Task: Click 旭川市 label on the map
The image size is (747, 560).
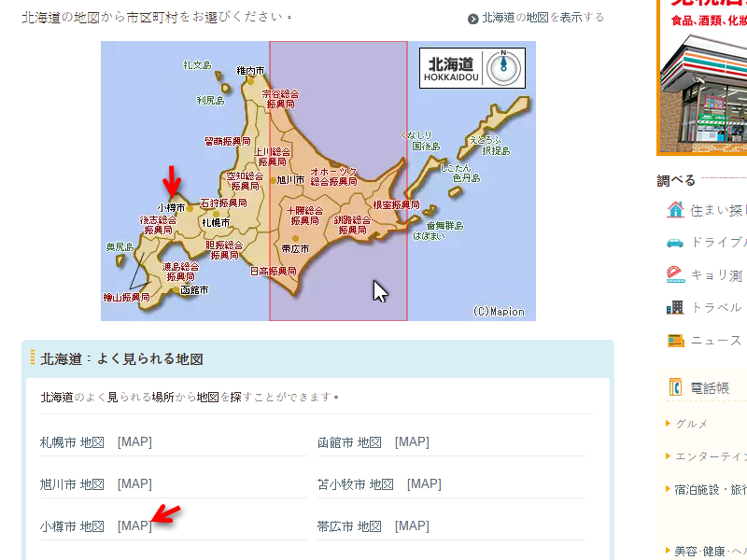Action: click(290, 179)
